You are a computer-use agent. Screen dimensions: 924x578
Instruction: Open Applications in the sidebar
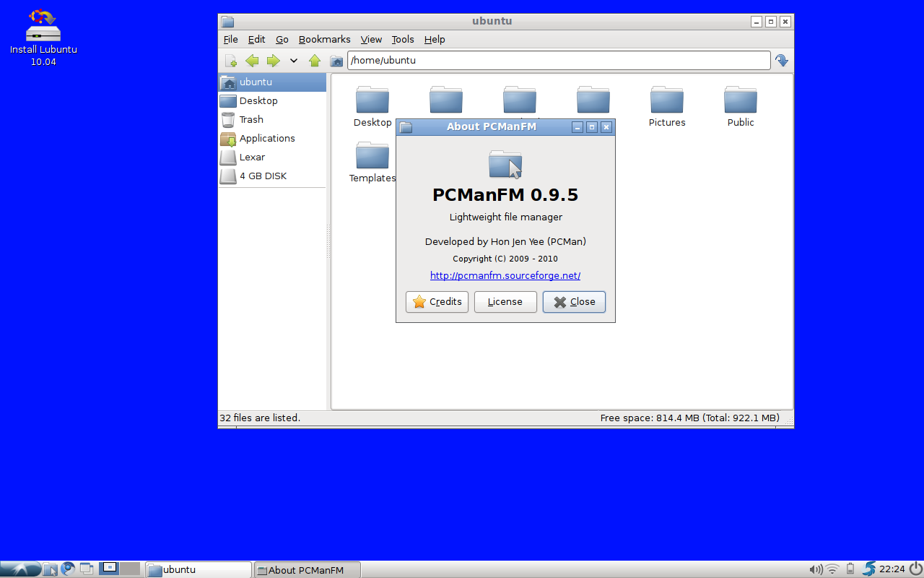pos(272,139)
